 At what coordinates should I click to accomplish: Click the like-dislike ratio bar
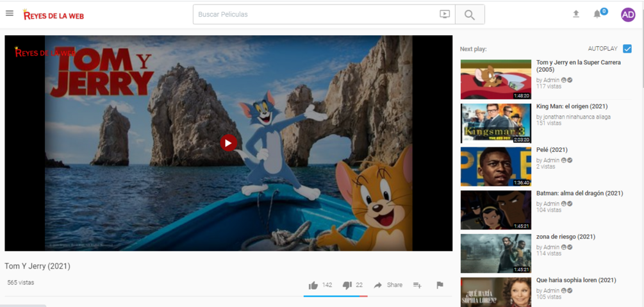click(x=336, y=296)
